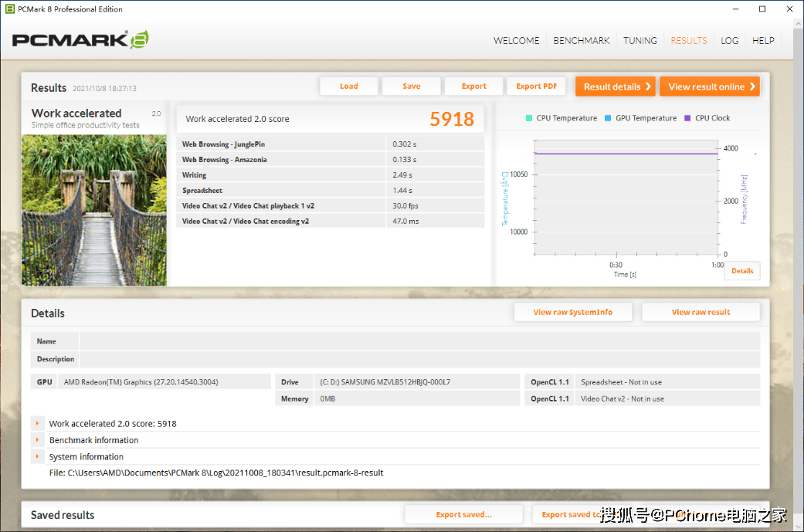Click View result online button
804x532 pixels.
(x=710, y=86)
